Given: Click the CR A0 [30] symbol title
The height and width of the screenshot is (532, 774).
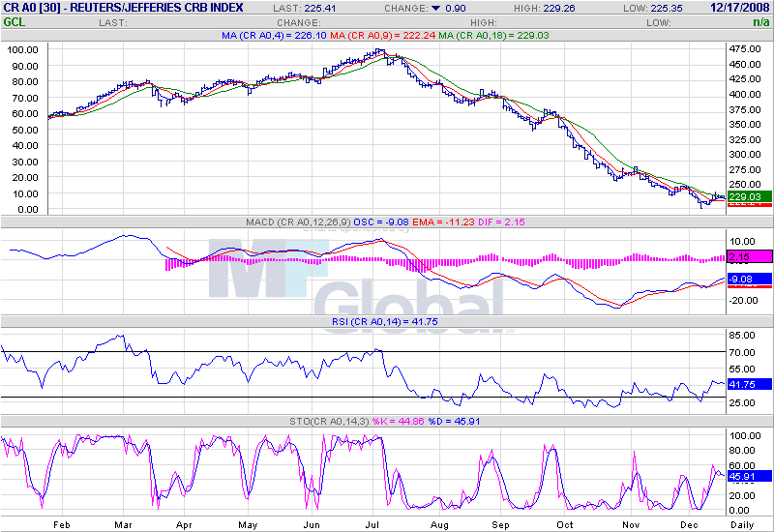Looking at the screenshot, I should pos(123,8).
